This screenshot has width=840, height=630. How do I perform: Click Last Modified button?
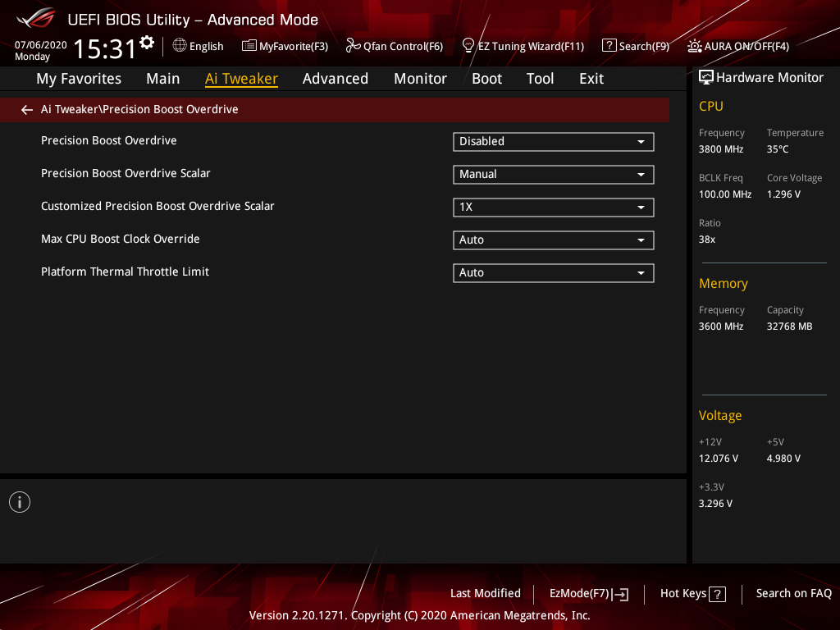click(x=486, y=593)
